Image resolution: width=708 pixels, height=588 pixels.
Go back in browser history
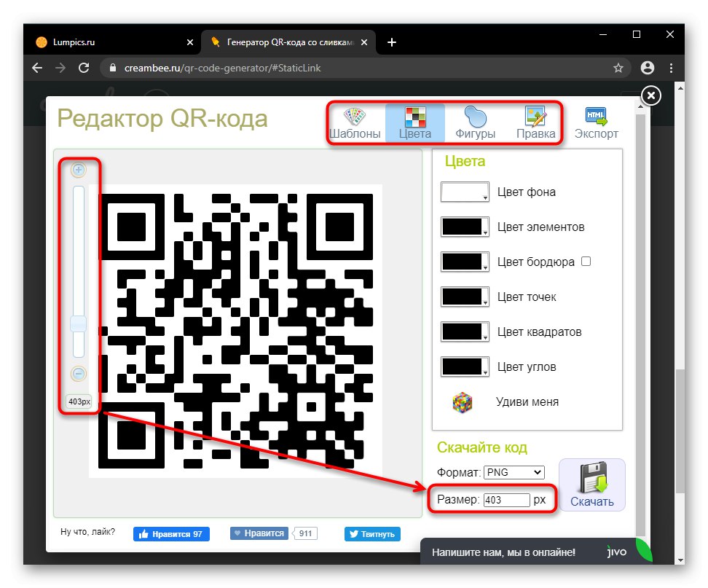pyautogui.click(x=37, y=68)
